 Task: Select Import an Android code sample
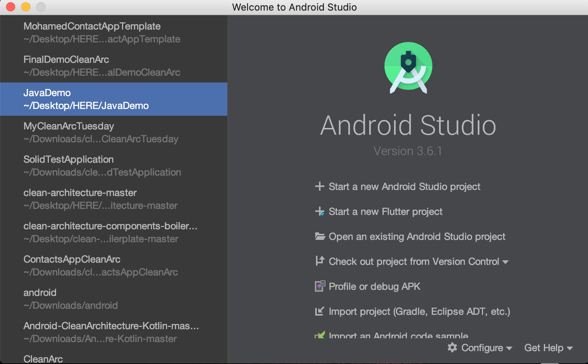[398, 335]
